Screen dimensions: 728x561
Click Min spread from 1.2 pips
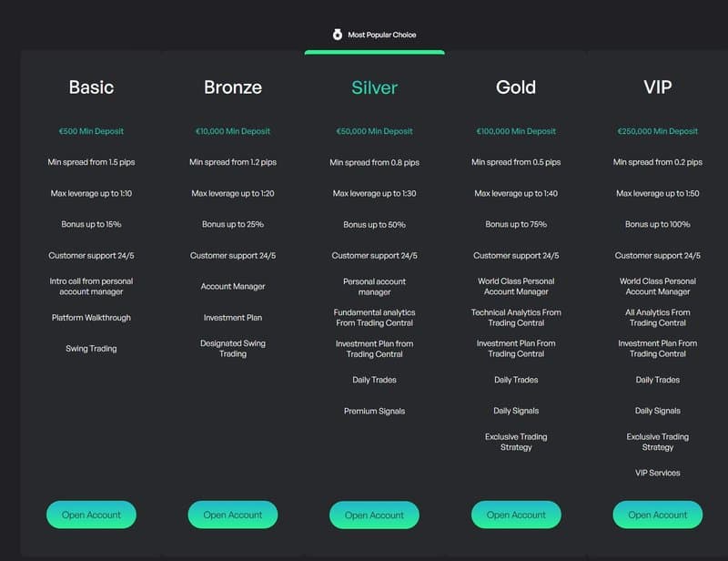click(x=233, y=162)
